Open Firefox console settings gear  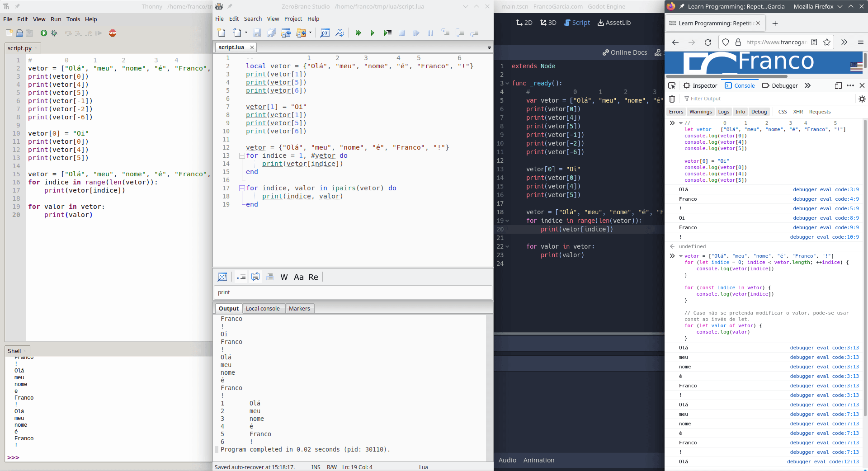[862, 99]
